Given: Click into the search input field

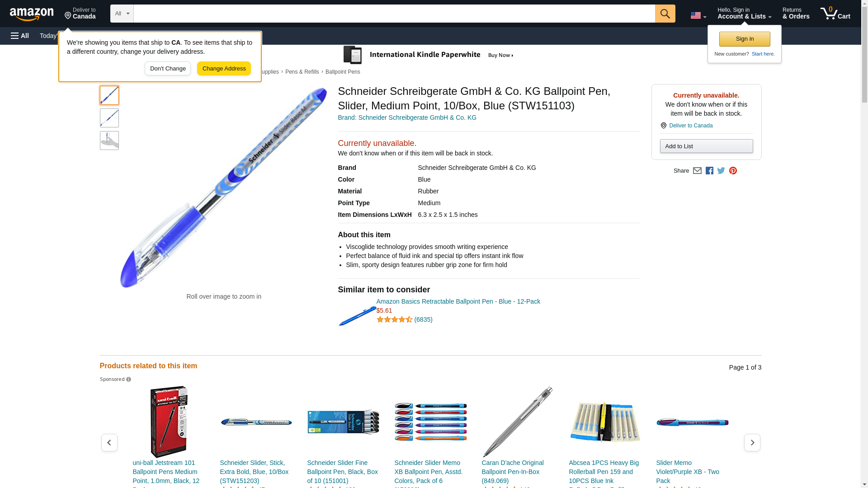Looking at the screenshot, I should (394, 14).
